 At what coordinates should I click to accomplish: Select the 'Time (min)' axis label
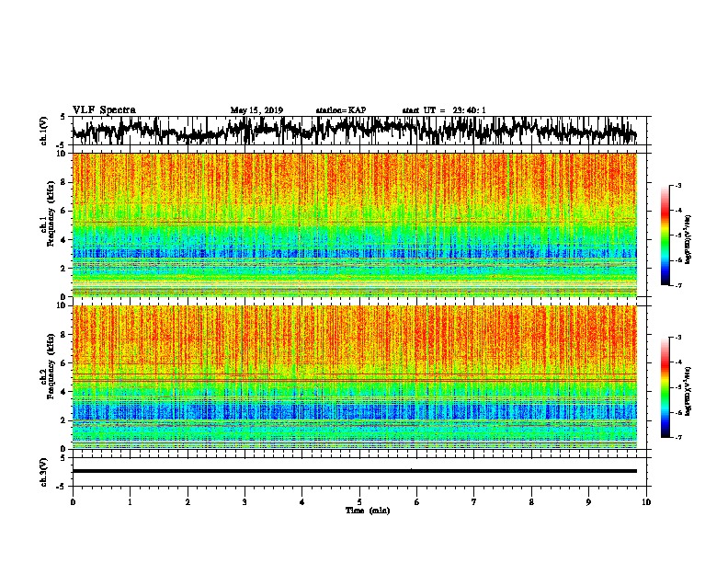[x=368, y=511]
